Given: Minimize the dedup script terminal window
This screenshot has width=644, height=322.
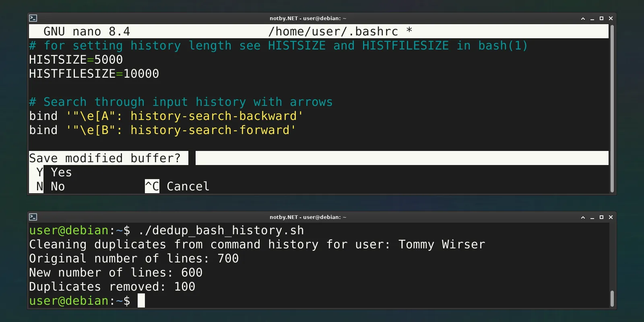Looking at the screenshot, I should tap(592, 217).
